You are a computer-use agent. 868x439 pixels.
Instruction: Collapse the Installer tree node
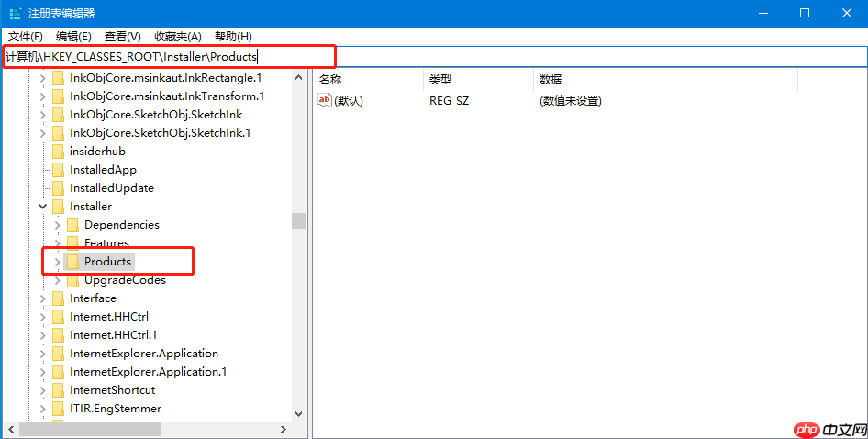point(42,207)
